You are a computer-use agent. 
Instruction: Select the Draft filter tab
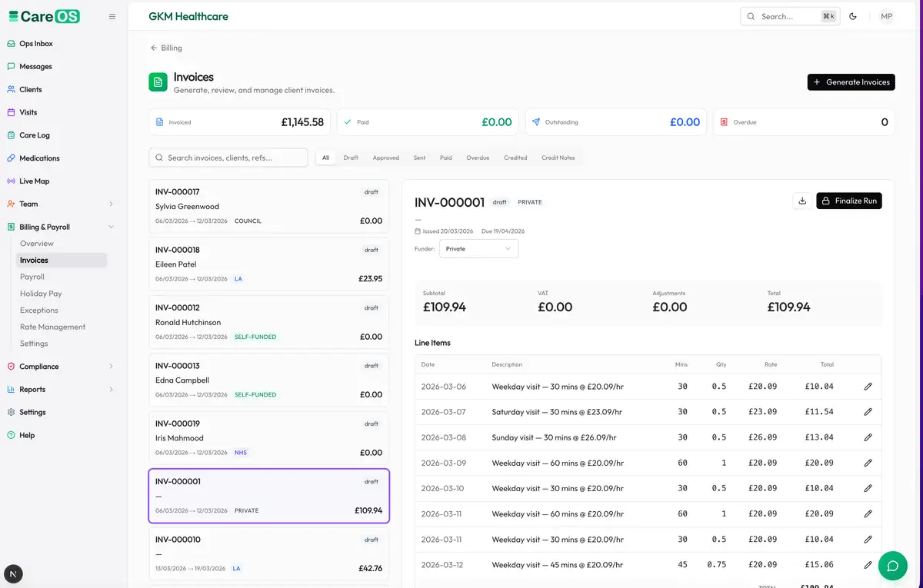click(x=351, y=158)
